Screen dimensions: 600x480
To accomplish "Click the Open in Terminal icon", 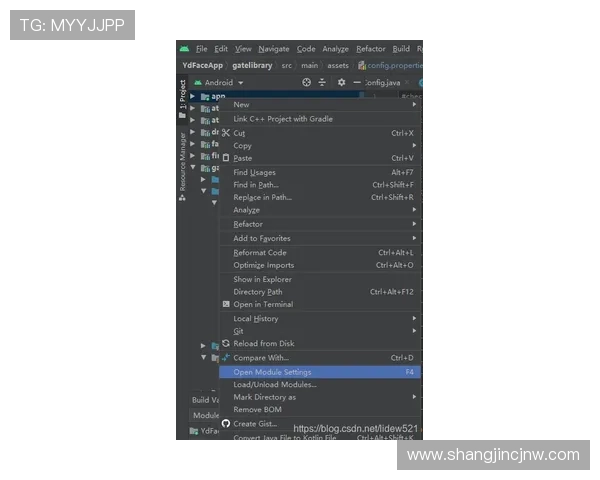I will pyautogui.click(x=226, y=304).
